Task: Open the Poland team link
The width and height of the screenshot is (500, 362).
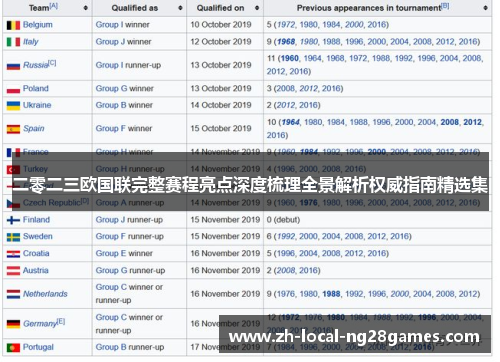Action: pos(36,88)
